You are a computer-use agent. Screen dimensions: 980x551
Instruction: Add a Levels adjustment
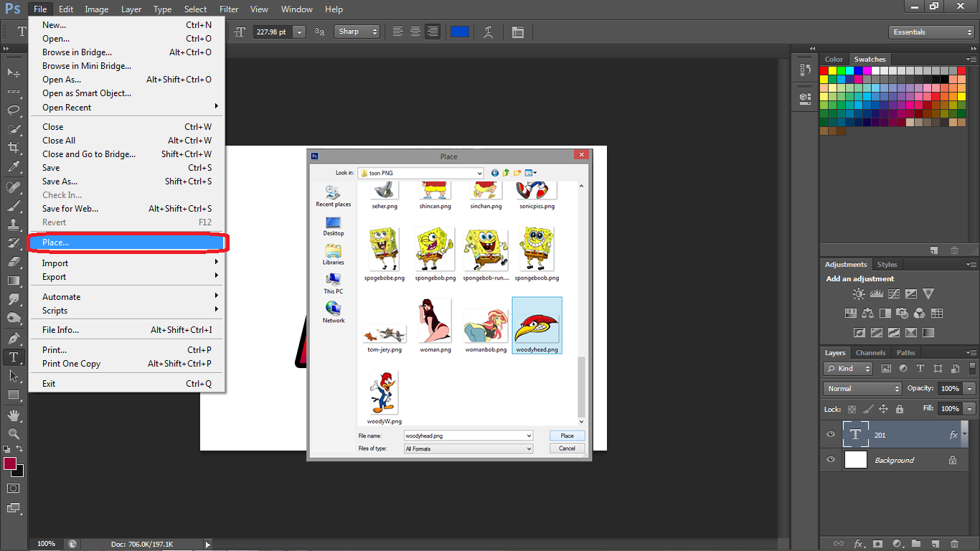[x=876, y=294]
